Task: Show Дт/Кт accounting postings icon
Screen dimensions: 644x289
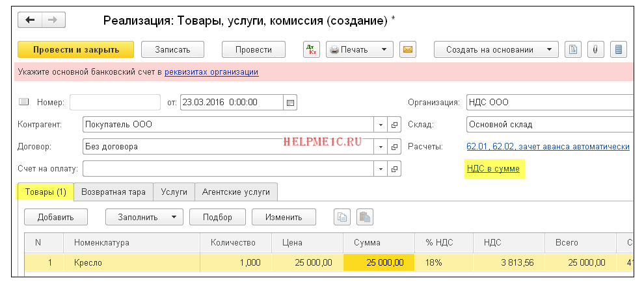Action: point(312,49)
